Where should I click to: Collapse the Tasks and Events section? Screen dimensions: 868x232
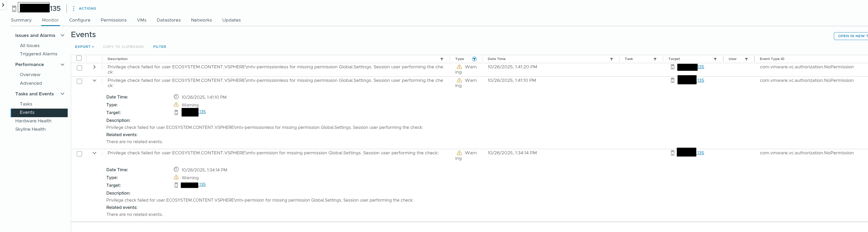pos(62,94)
